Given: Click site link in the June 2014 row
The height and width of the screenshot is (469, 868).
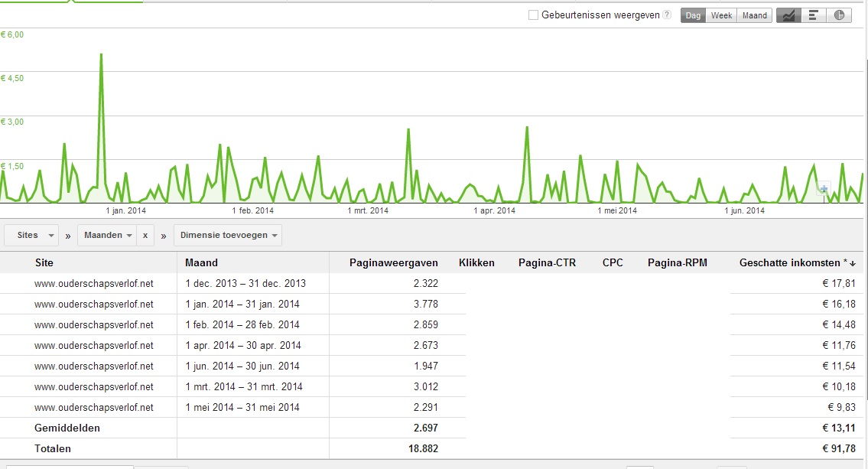Looking at the screenshot, I should pos(94,366).
